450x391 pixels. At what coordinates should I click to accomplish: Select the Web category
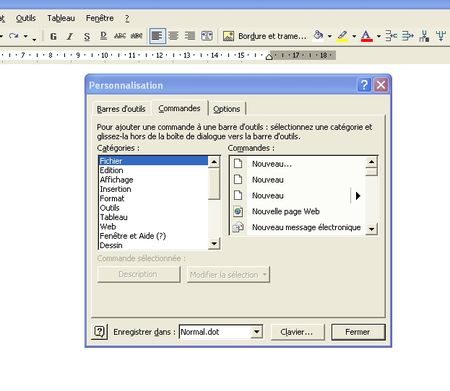pos(154,227)
